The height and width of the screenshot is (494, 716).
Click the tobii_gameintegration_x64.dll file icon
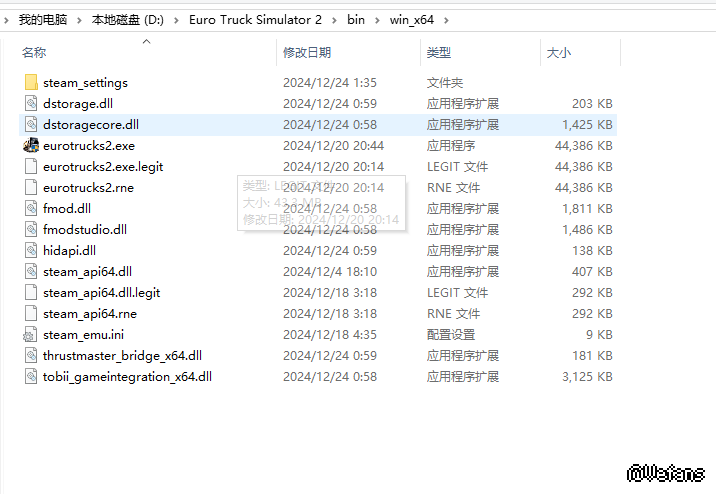click(x=31, y=377)
